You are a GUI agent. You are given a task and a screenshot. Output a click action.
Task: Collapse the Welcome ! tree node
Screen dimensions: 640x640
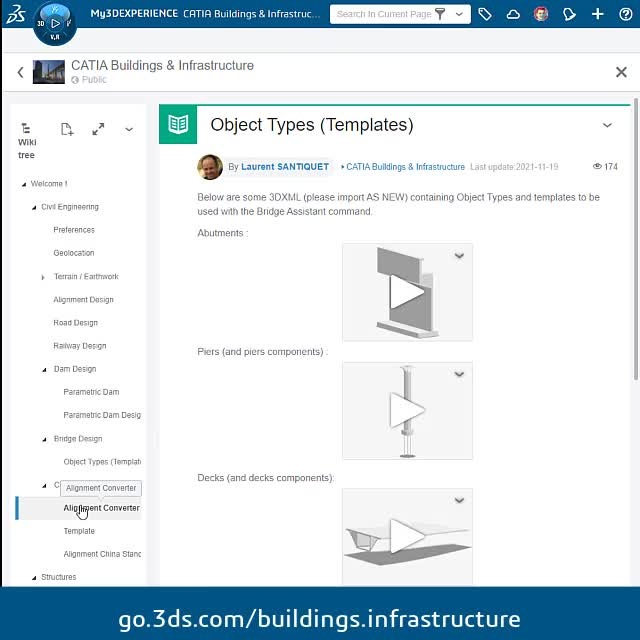24,184
